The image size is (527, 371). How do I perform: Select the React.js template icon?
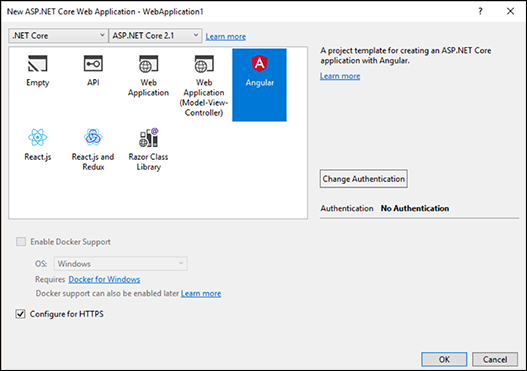pos(38,137)
